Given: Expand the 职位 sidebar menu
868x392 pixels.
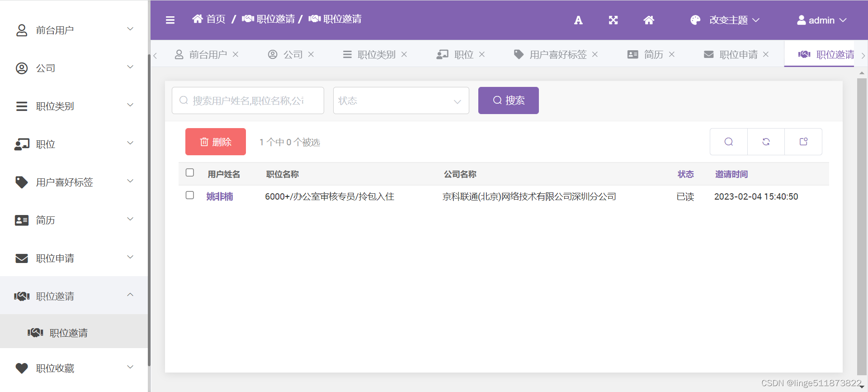Looking at the screenshot, I should click(130, 143).
